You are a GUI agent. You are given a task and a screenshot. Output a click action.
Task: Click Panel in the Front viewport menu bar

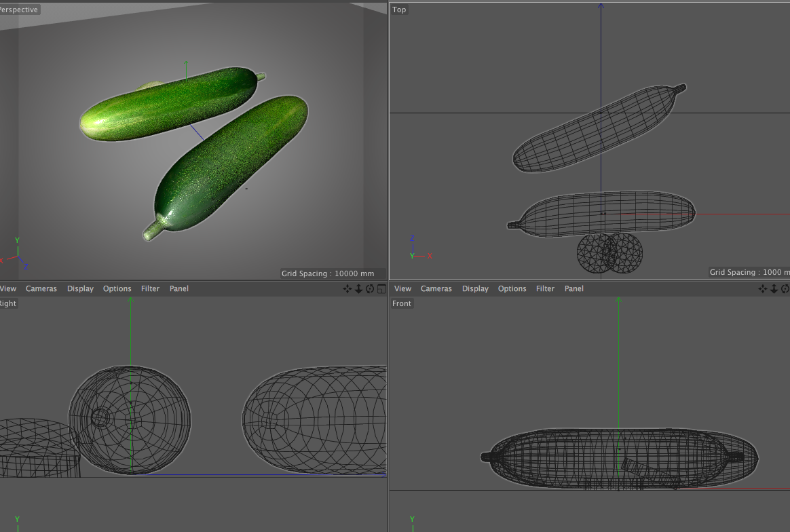pos(574,289)
